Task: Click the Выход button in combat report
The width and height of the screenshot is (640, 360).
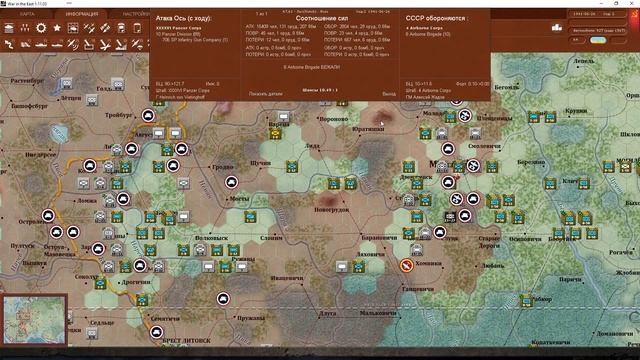Action: [x=389, y=94]
